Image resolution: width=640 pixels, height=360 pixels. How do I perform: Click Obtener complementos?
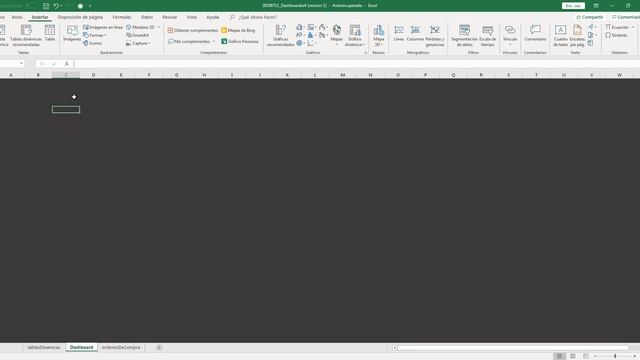pyautogui.click(x=193, y=30)
